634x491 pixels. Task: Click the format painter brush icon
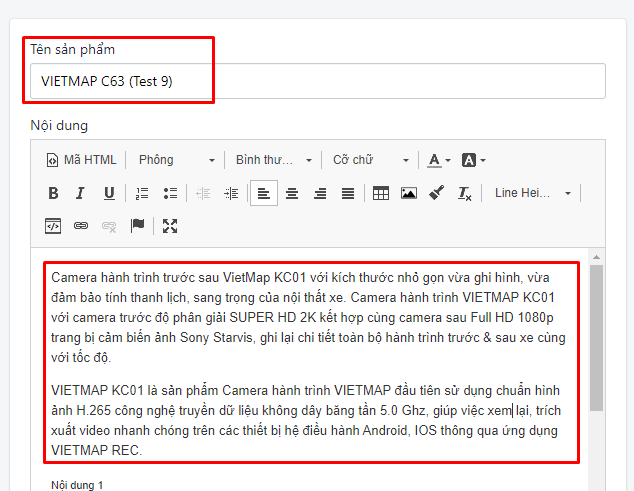[437, 193]
